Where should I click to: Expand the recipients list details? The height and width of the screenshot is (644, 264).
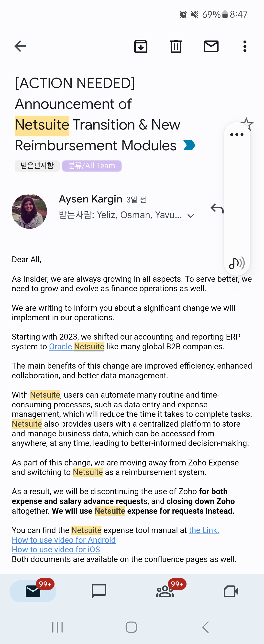[x=191, y=216]
